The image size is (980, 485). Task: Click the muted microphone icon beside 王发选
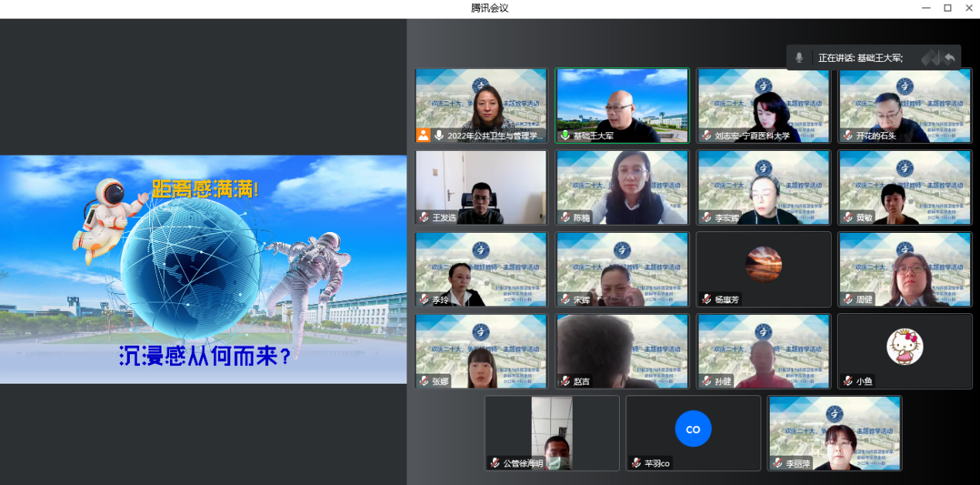point(424,217)
